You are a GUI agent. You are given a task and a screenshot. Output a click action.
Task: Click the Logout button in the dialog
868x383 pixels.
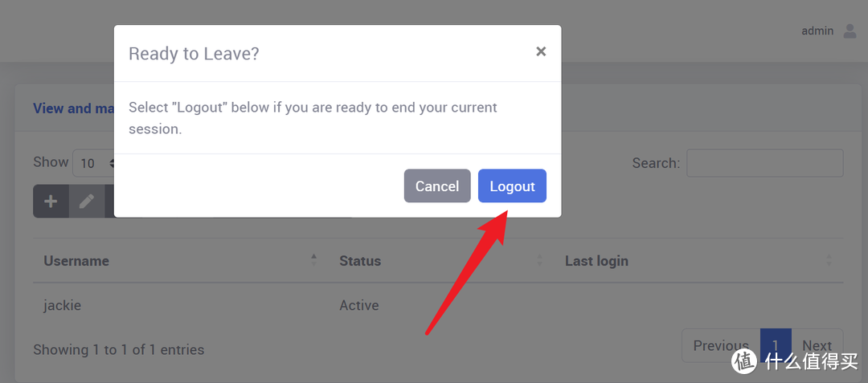click(x=512, y=186)
